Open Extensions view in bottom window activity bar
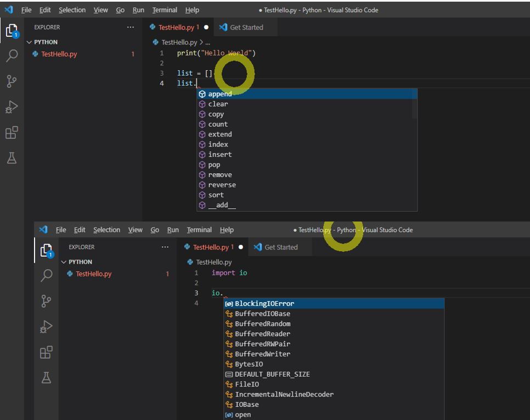Screen dimensions: 530x420 [x=46, y=353]
